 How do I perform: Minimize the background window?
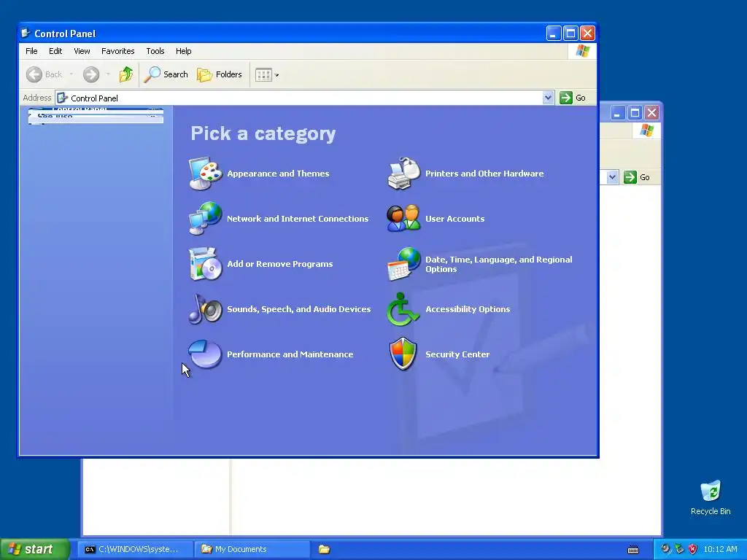point(617,113)
